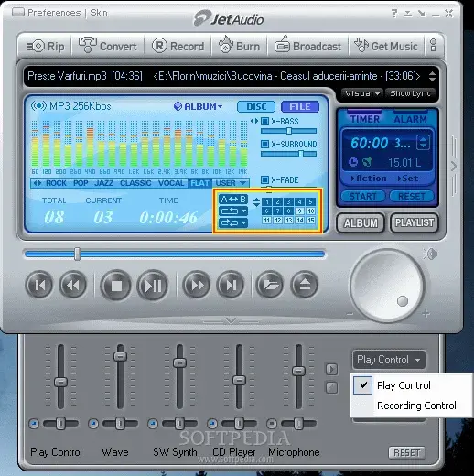Open the Broadcast tool
The image size is (474, 476).
(307, 46)
